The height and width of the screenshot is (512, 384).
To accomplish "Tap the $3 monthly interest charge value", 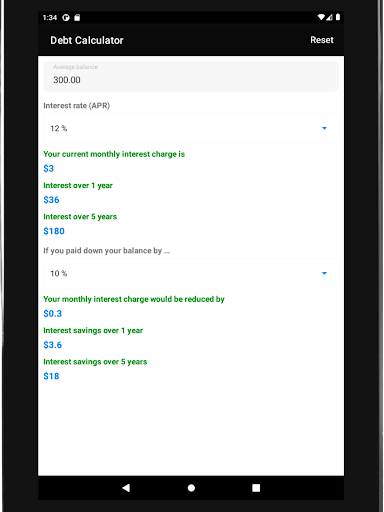I will (49, 168).
